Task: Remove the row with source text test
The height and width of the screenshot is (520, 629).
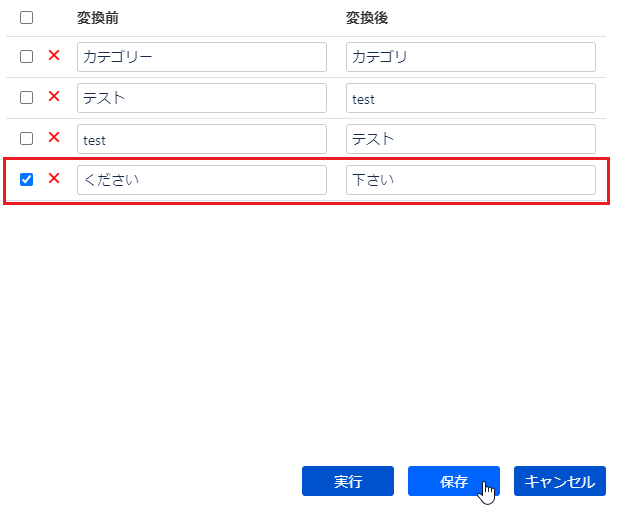Action: coord(54,138)
